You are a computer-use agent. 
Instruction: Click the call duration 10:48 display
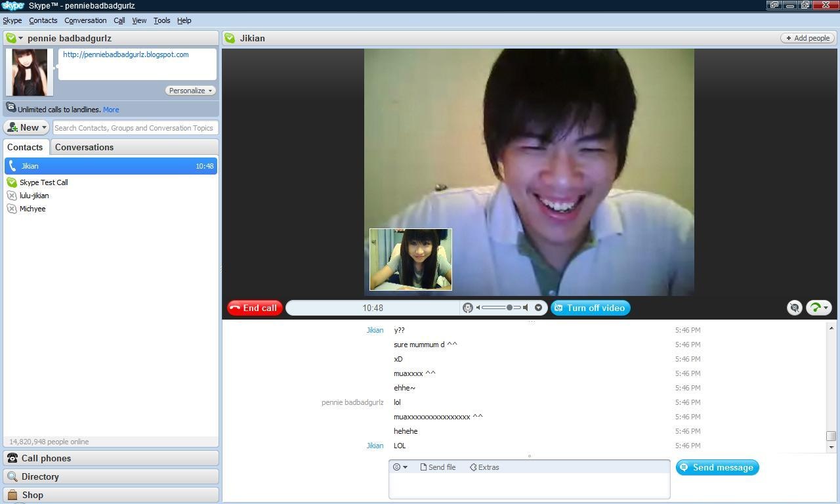click(373, 308)
